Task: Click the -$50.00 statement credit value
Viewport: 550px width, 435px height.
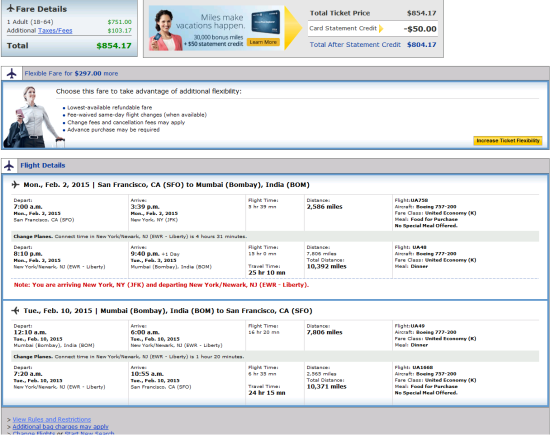Action: pyautogui.click(x=420, y=29)
